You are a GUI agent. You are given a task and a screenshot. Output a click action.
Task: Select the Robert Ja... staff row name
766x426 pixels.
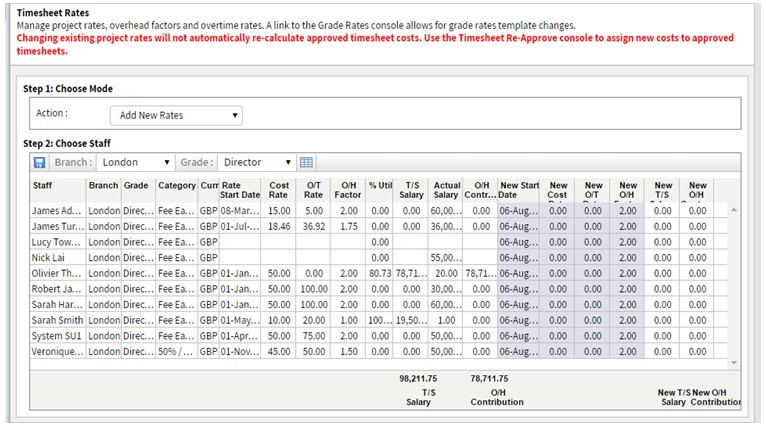pyautogui.click(x=56, y=289)
